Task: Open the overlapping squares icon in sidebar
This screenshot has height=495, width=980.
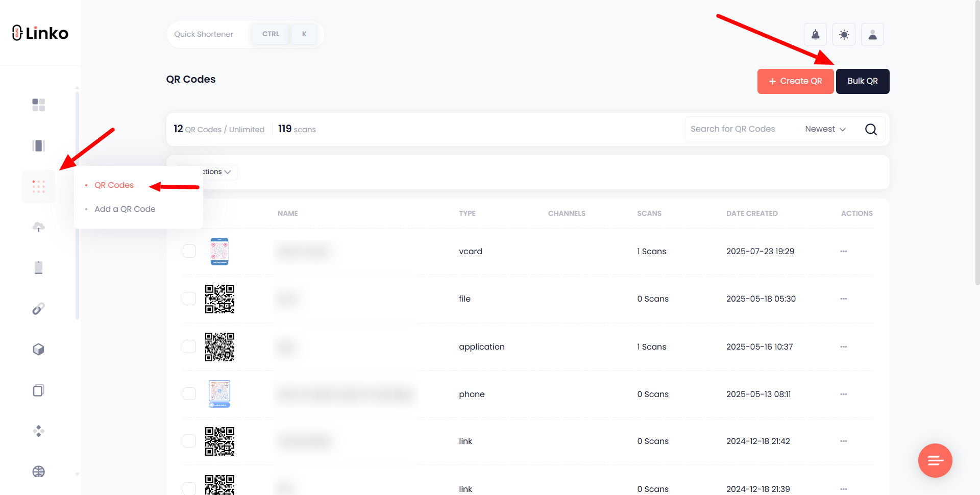Action: point(38,390)
